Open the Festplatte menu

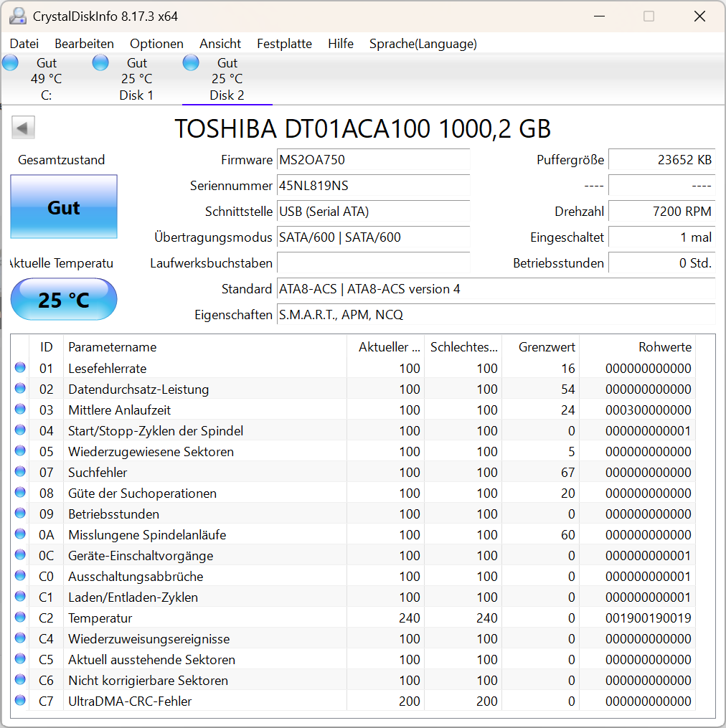284,44
